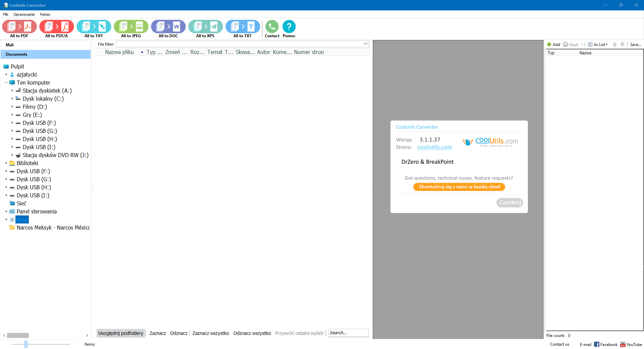The height and width of the screenshot is (349, 644).
Task: Switch to the Mail tab
Action: [46, 45]
